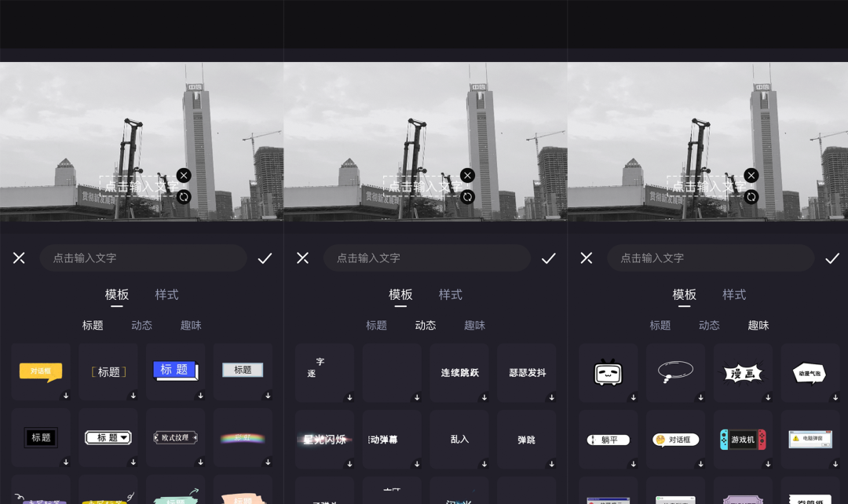
Task: Apply the 星光闪烁 sparkle animation
Action: coord(324,440)
